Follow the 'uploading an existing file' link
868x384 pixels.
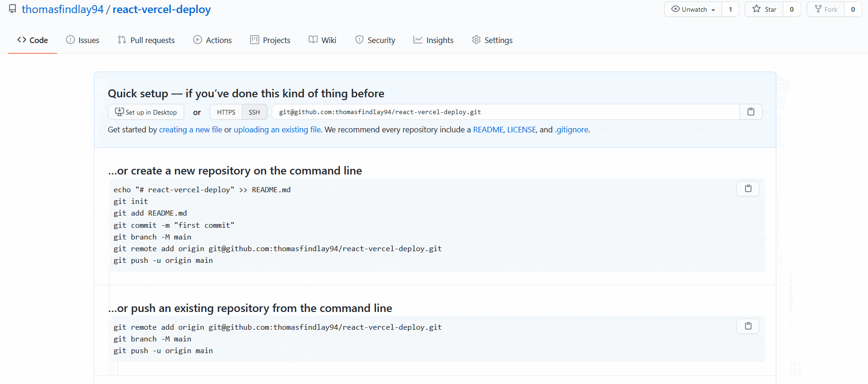[277, 130]
